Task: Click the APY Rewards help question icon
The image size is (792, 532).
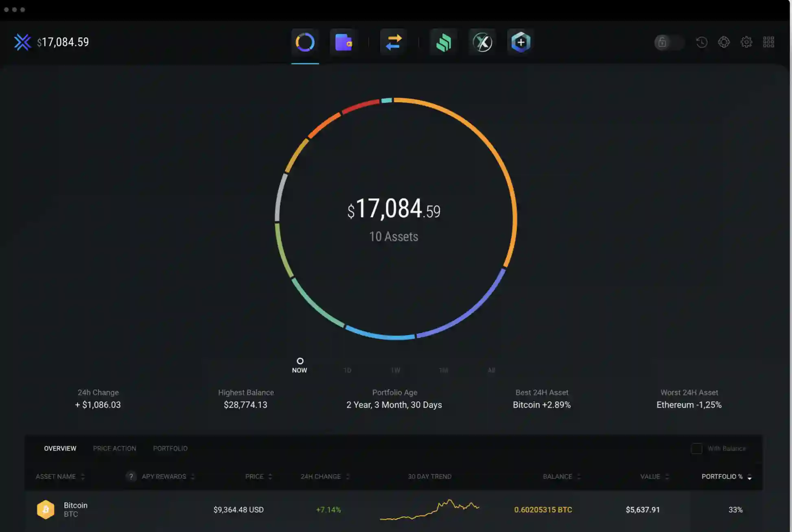Action: (131, 476)
